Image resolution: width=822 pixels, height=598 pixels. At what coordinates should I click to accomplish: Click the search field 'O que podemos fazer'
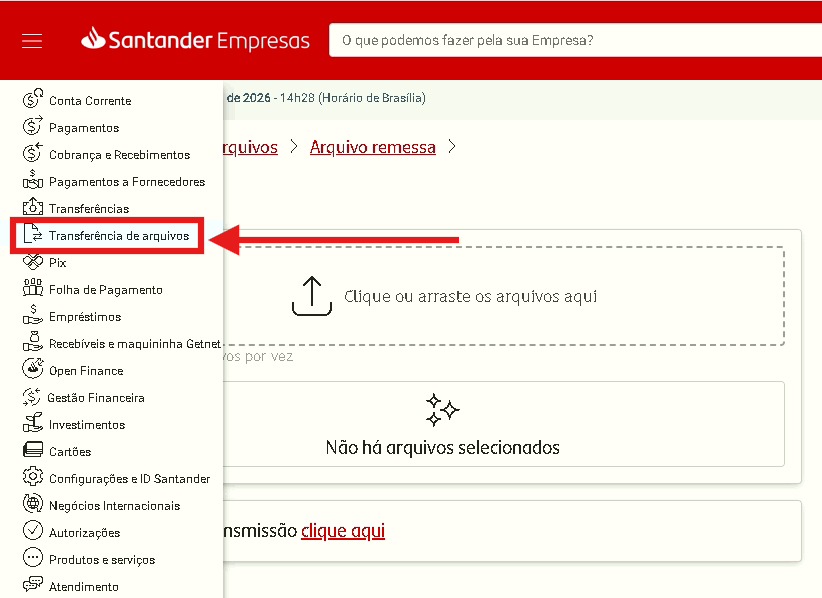[576, 40]
